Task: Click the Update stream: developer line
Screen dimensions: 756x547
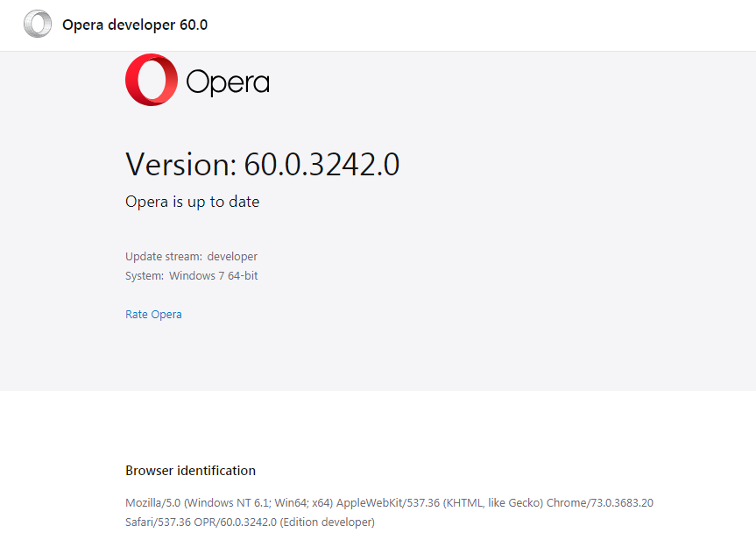Action: point(192,257)
